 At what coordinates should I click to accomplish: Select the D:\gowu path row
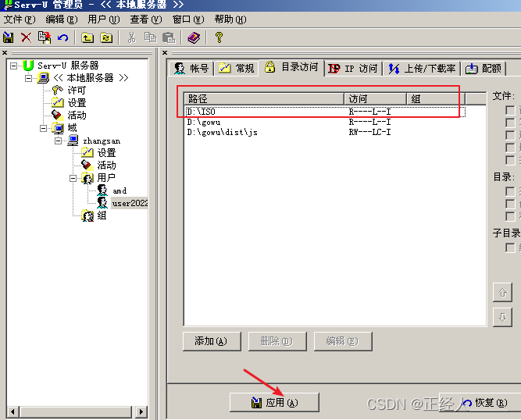[325, 123]
